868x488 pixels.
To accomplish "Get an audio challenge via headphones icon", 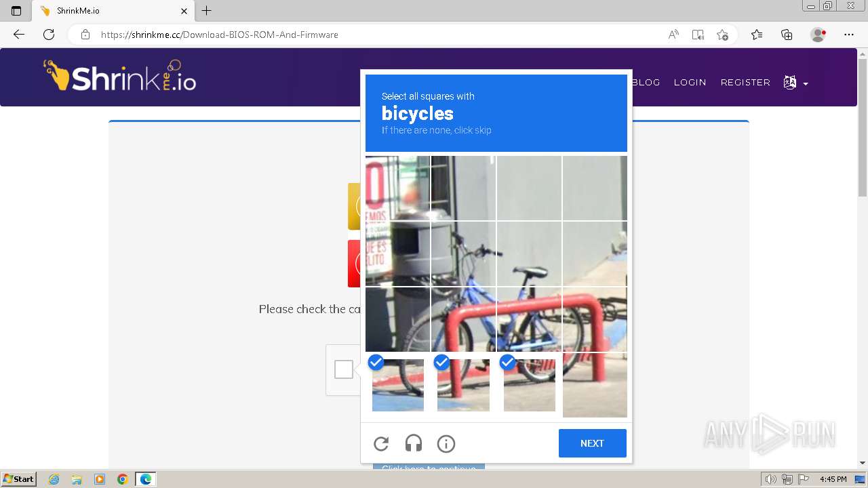I will [414, 444].
